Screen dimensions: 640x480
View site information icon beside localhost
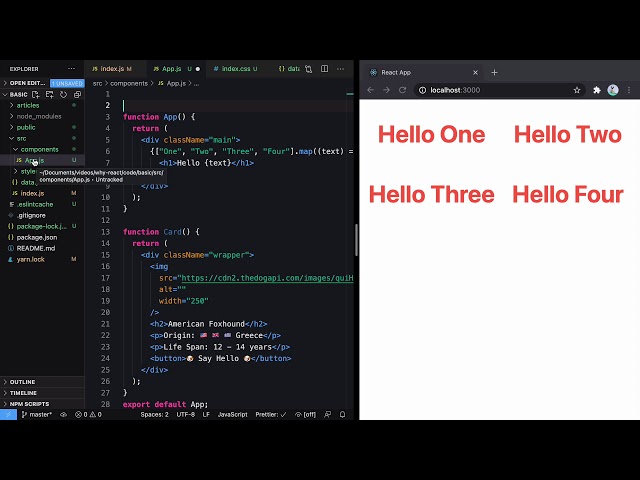422,90
